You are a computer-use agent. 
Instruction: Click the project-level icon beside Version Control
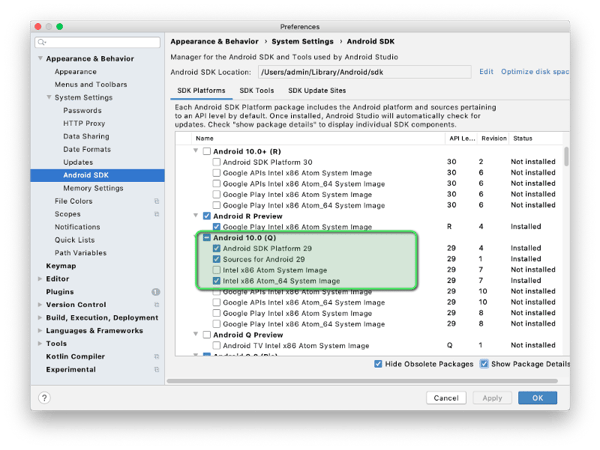point(157,305)
